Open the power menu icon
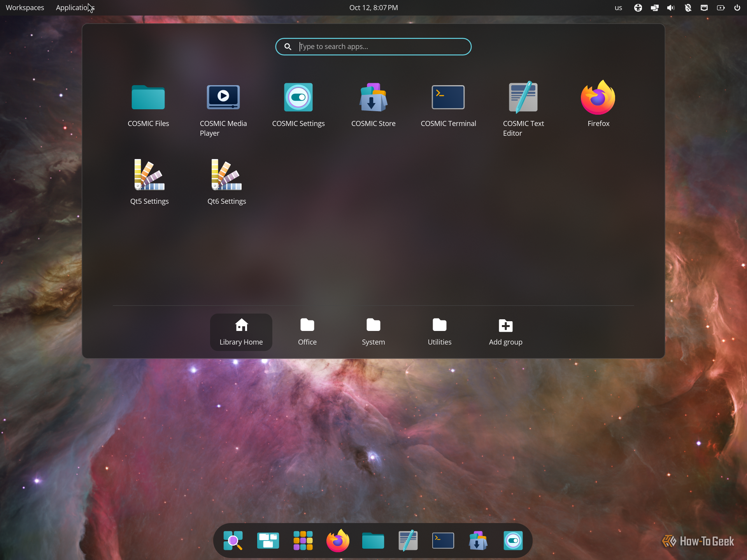747x560 pixels. pos(737,8)
